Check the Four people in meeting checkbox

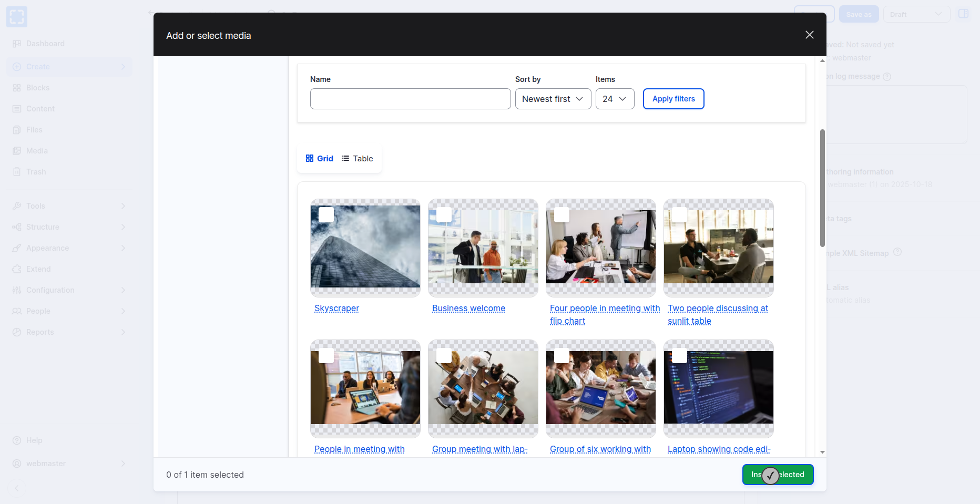[x=562, y=214]
